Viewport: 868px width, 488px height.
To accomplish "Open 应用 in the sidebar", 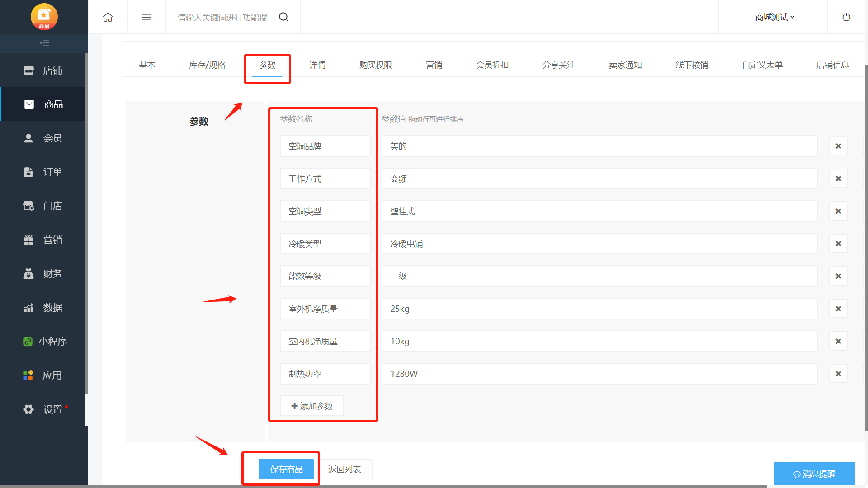I will coord(43,375).
